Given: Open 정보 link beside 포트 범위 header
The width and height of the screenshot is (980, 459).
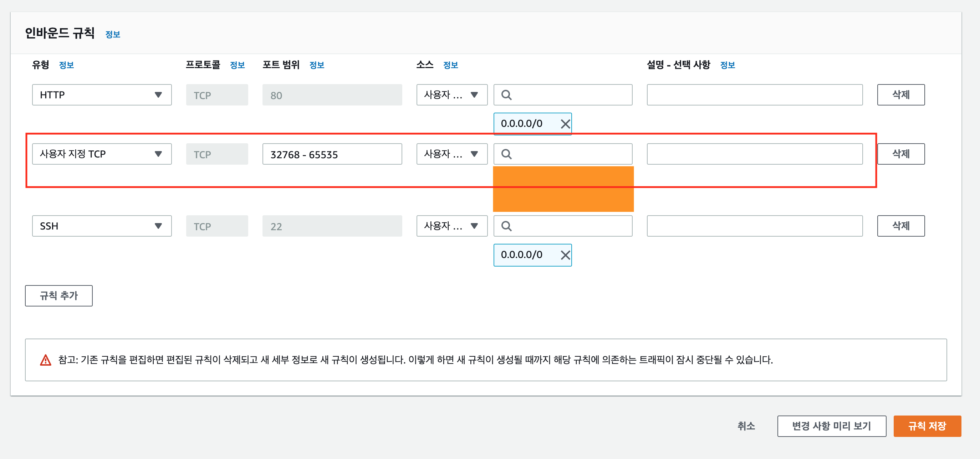Looking at the screenshot, I should click(x=317, y=65).
